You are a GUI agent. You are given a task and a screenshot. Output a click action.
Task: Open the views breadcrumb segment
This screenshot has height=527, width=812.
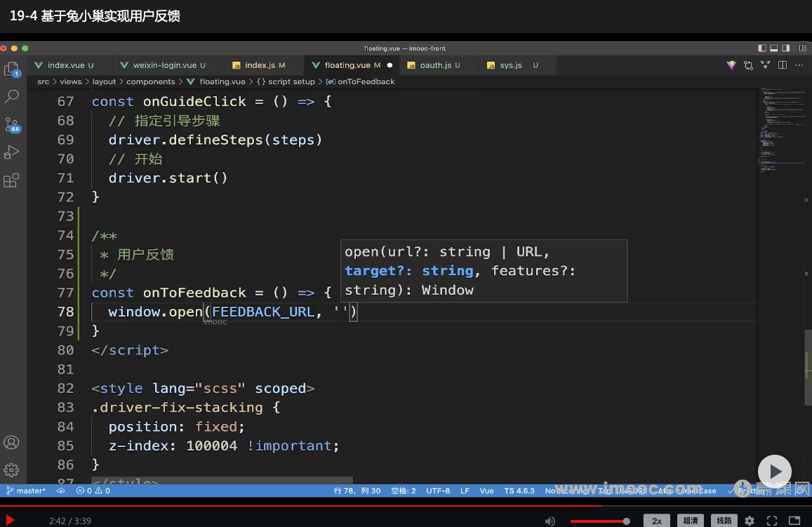(x=70, y=82)
